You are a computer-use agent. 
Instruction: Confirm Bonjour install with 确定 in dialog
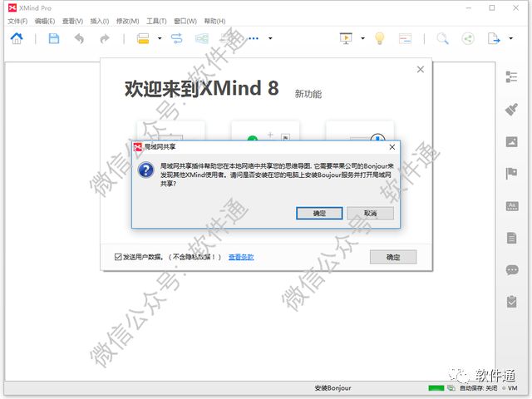[x=319, y=214]
